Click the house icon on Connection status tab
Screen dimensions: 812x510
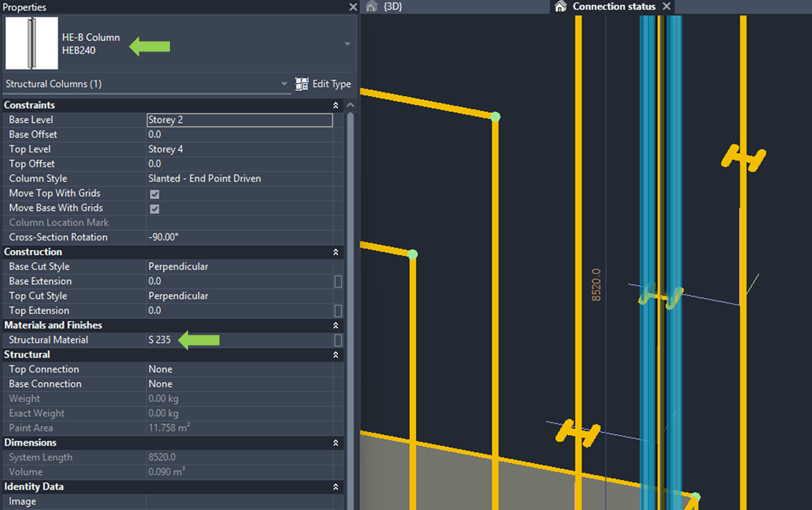tap(560, 6)
